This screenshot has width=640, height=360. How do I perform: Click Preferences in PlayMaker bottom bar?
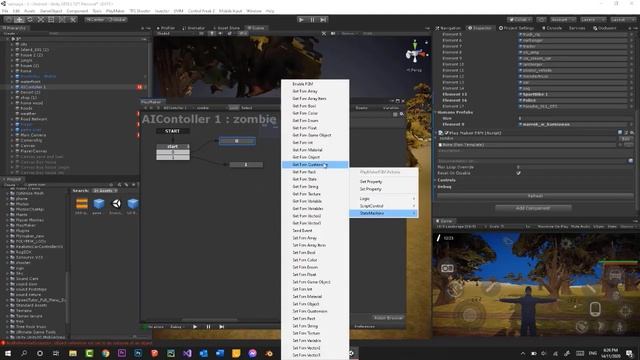coord(365,327)
